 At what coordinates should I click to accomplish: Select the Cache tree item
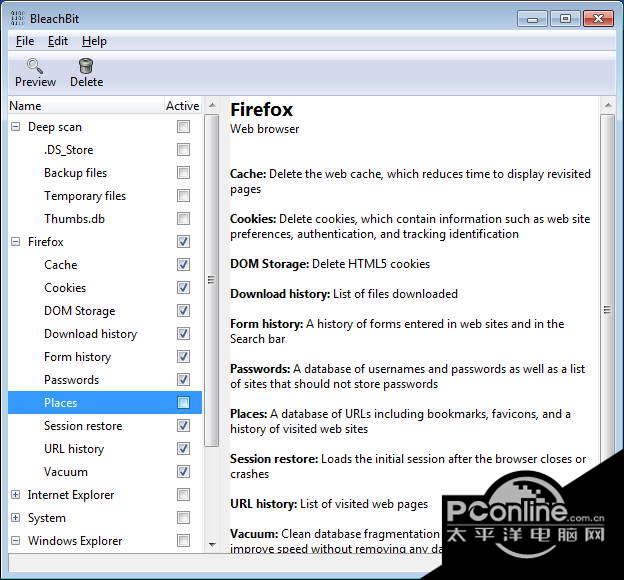[60, 265]
